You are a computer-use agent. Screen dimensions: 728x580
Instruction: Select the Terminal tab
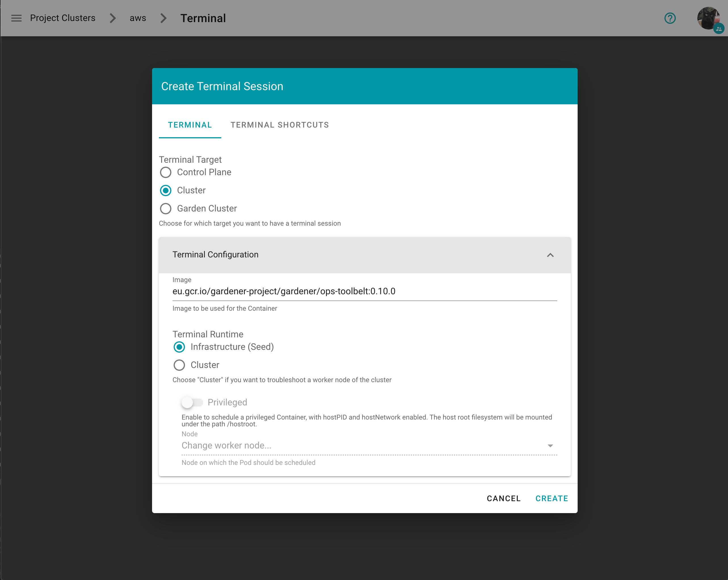190,125
